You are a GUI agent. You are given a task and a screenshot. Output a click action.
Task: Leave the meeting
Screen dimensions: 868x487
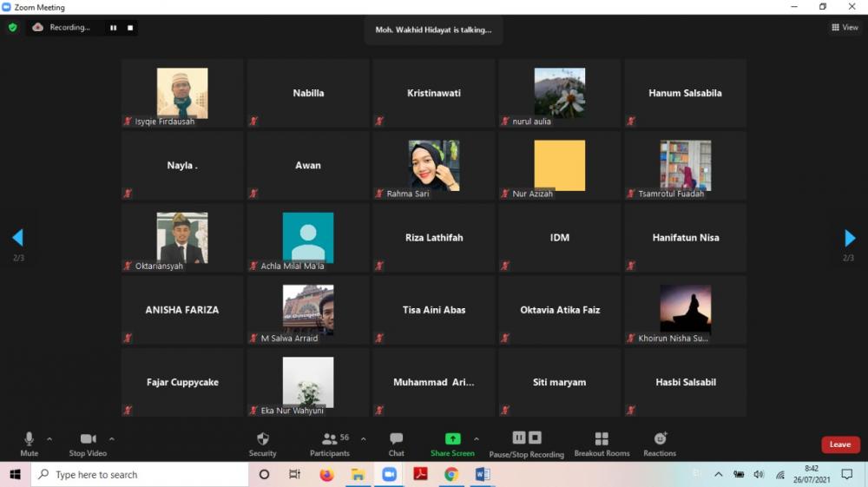(x=839, y=444)
